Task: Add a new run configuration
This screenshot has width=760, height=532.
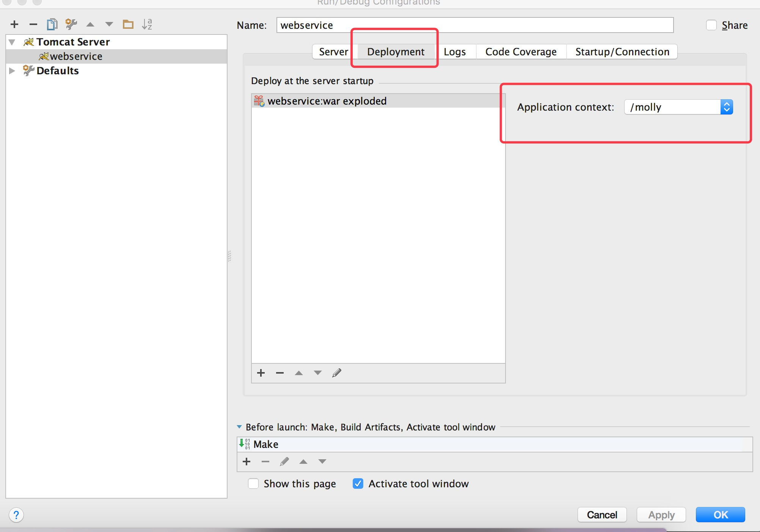Action: coord(14,24)
